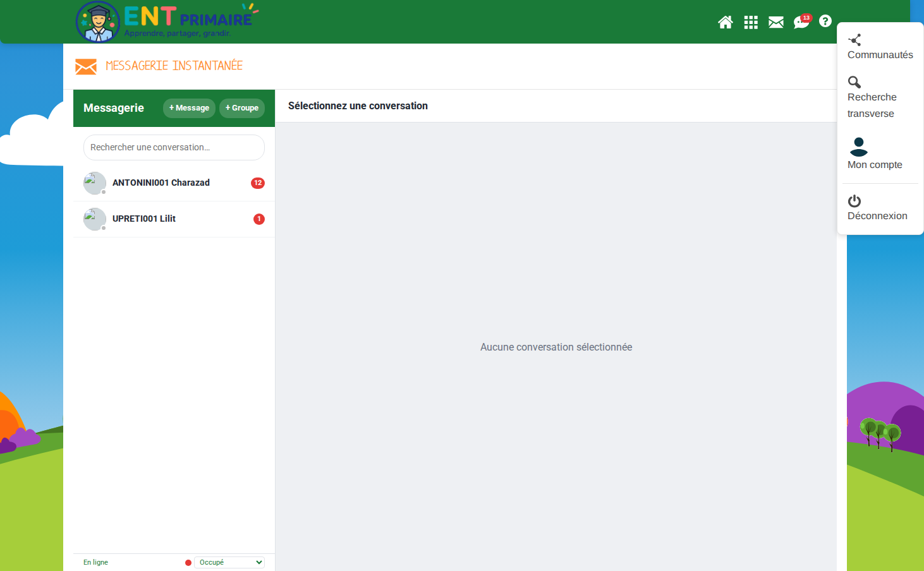Open conversation with UPRETI001 Lilit
Image resolution: width=924 pixels, height=571 pixels.
pyautogui.click(x=174, y=219)
